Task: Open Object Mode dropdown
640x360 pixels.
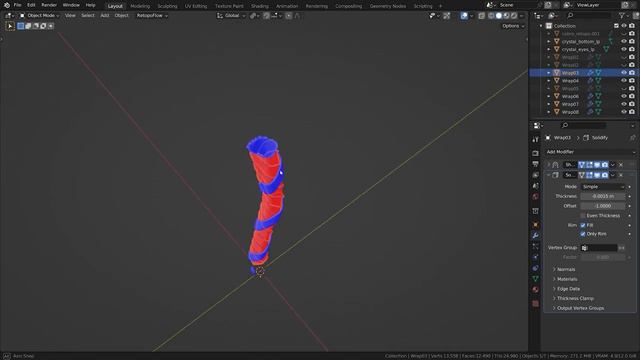Action: click(x=40, y=16)
